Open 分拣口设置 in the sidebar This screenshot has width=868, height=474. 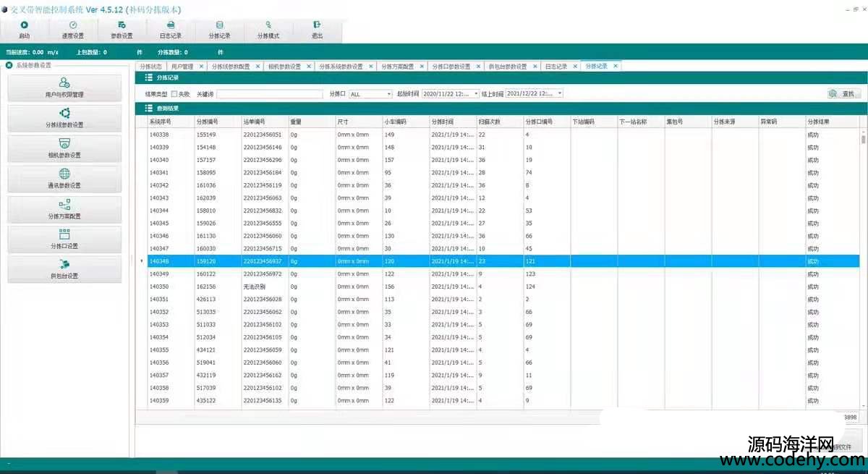(64, 239)
